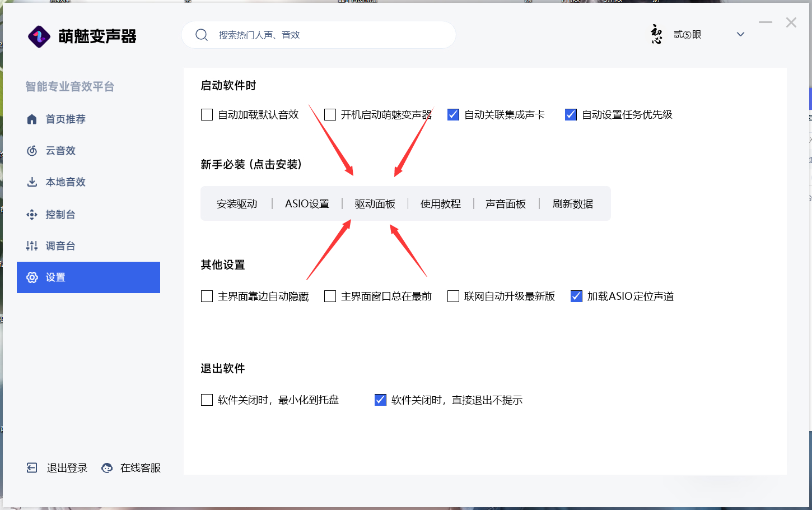Check 软件关闭时,最小化到托盘 option
The width and height of the screenshot is (812, 510).
pyautogui.click(x=207, y=400)
